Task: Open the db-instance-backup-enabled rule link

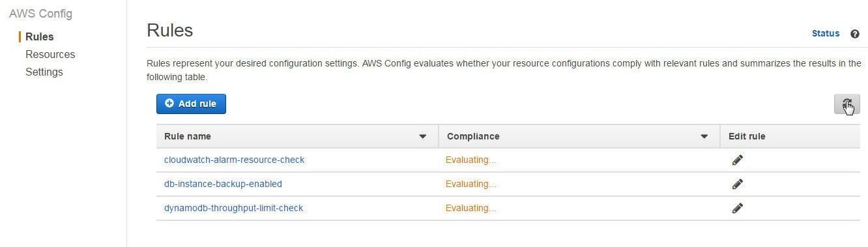Action: click(223, 184)
